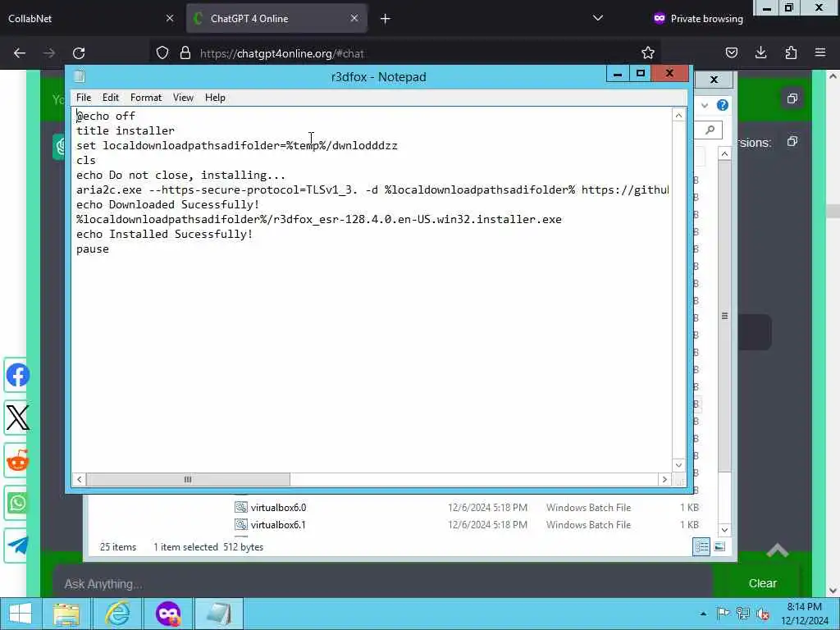Reload the current page
Image resolution: width=840 pixels, height=630 pixels.
(79, 53)
